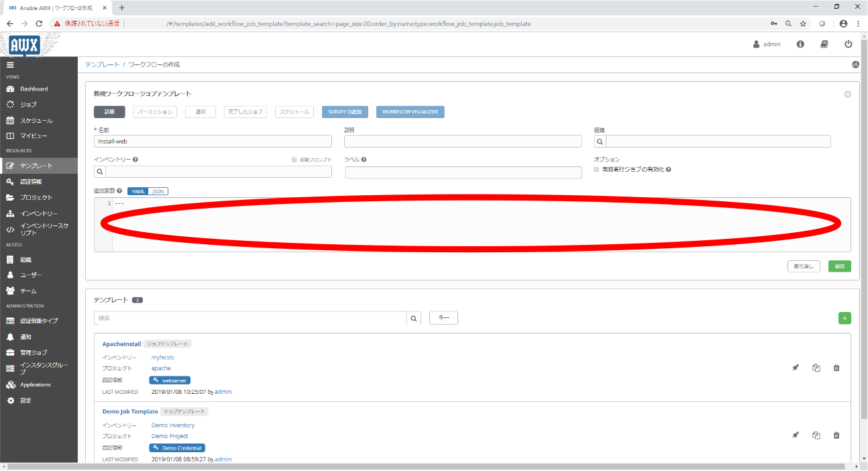Click the power logout icon

848,44
